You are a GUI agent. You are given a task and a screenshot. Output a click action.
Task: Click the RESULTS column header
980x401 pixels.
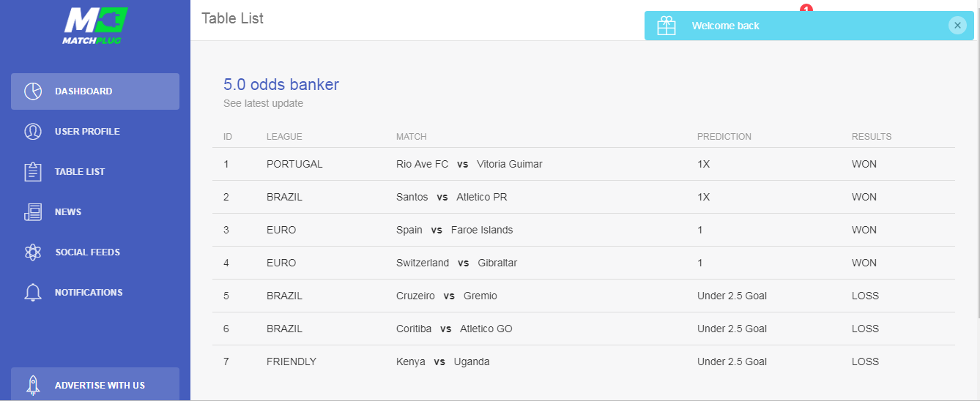[x=872, y=137]
